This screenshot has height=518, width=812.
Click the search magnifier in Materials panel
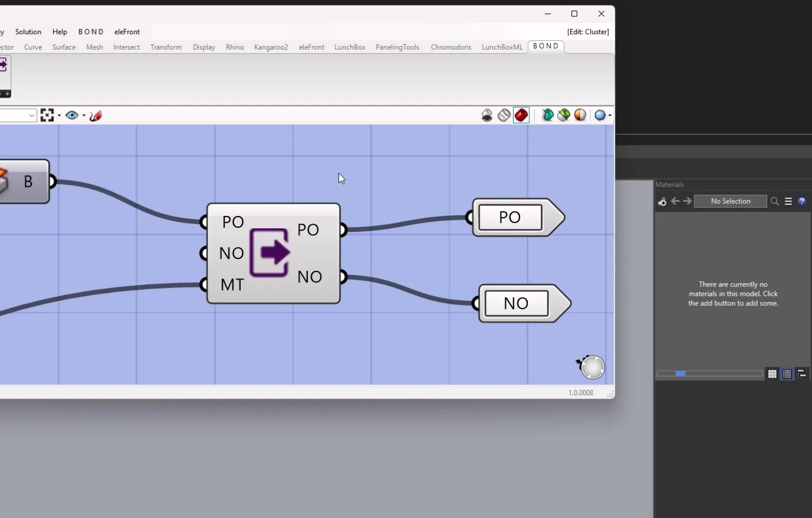point(775,201)
